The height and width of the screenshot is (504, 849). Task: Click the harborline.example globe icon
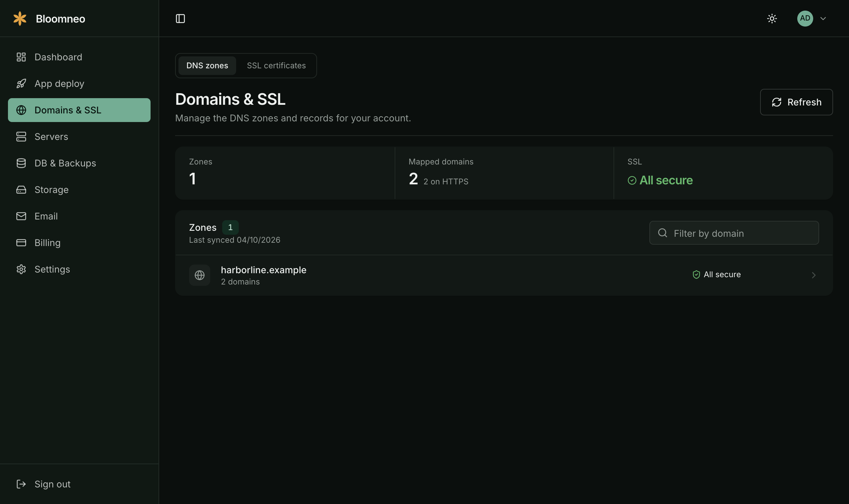pos(200,275)
